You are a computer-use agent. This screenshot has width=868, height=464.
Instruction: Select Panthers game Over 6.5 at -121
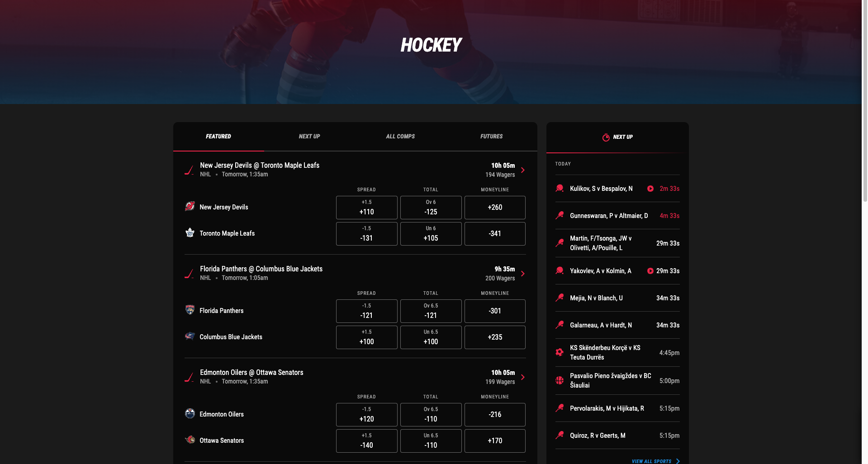(x=431, y=311)
